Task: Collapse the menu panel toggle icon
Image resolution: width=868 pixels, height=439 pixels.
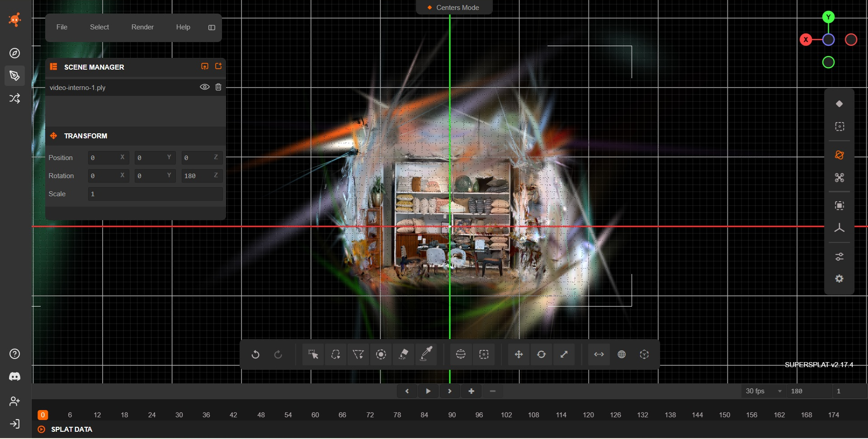Action: [x=212, y=28]
